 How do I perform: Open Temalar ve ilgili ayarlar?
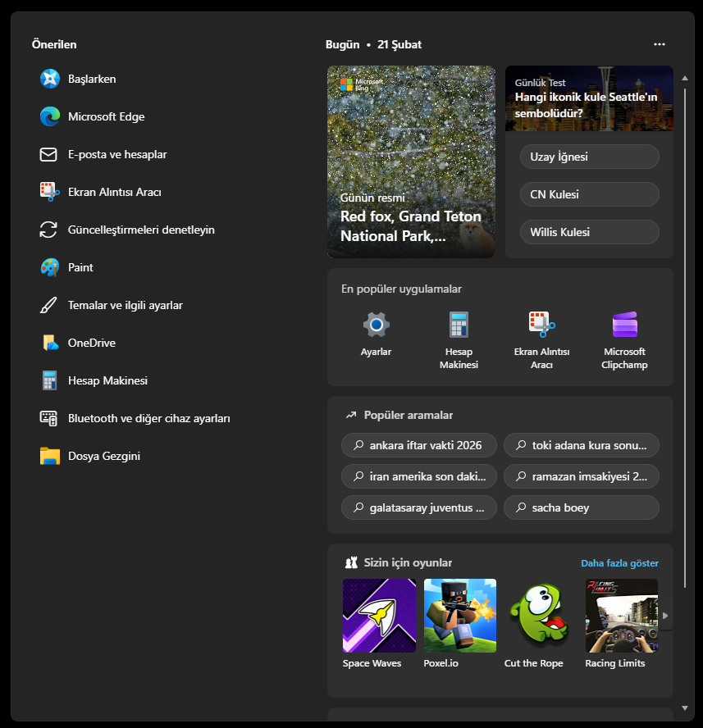tap(112, 305)
